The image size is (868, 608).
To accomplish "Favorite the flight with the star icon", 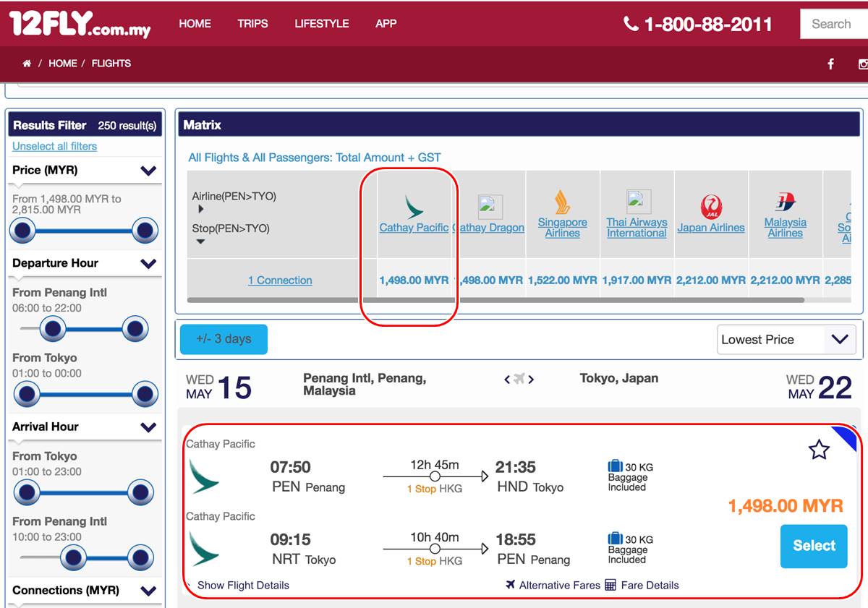I will click(819, 450).
